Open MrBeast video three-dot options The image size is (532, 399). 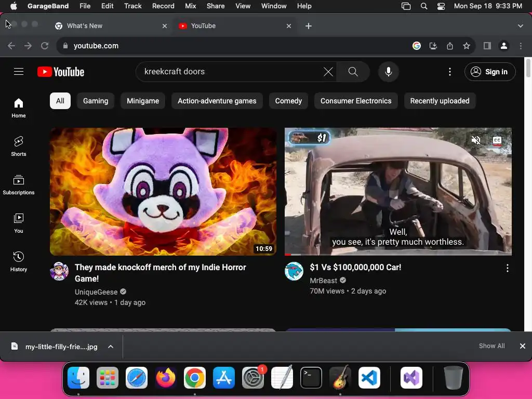point(507,268)
